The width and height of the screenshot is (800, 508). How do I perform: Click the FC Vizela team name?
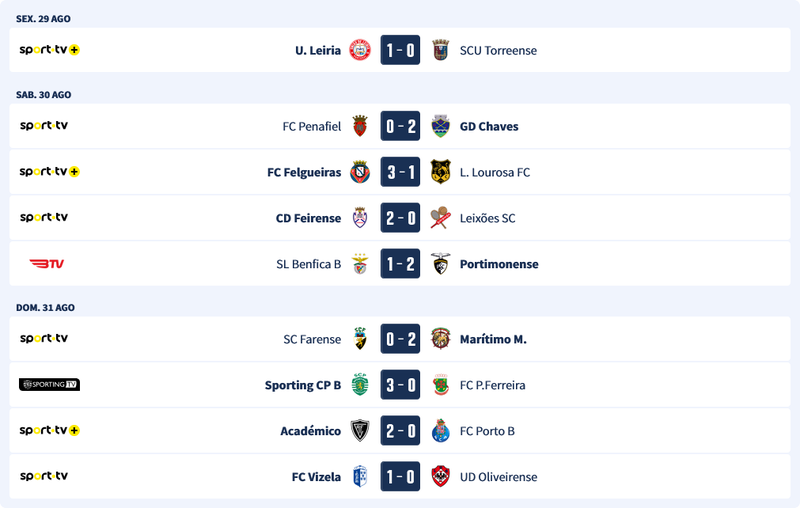coord(316,477)
